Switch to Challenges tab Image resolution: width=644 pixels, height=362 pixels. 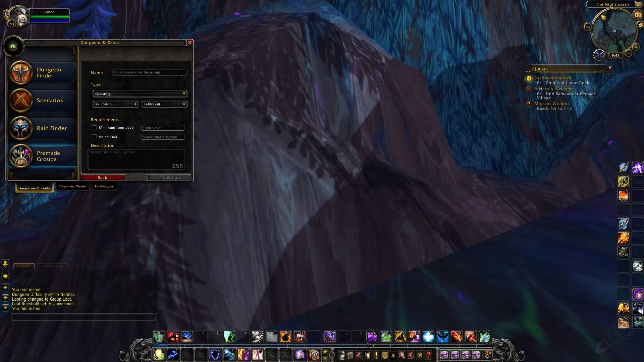[104, 186]
